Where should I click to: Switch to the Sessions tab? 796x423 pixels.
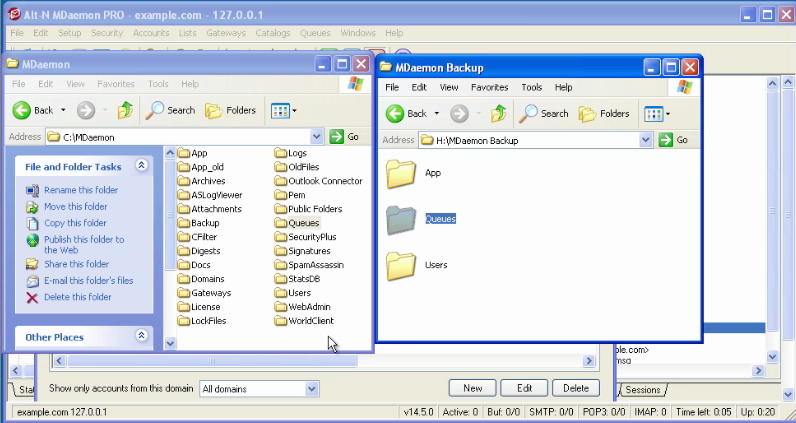643,390
